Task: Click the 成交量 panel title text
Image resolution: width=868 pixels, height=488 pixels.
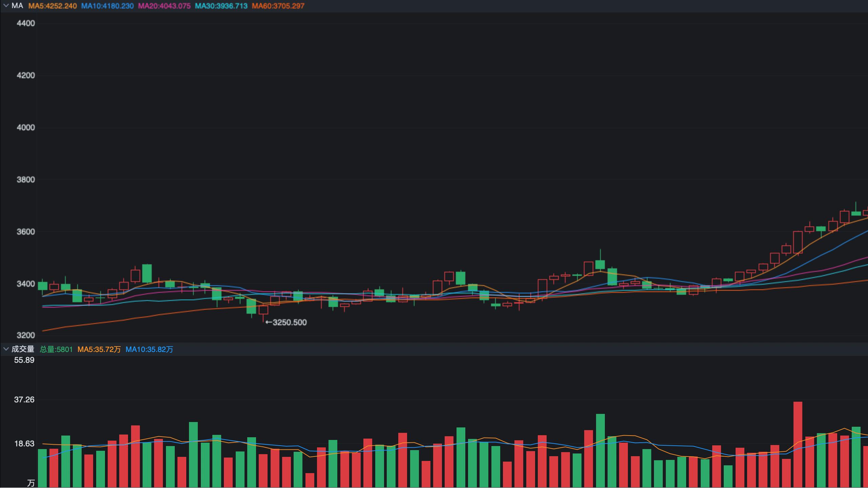Action: coord(23,349)
